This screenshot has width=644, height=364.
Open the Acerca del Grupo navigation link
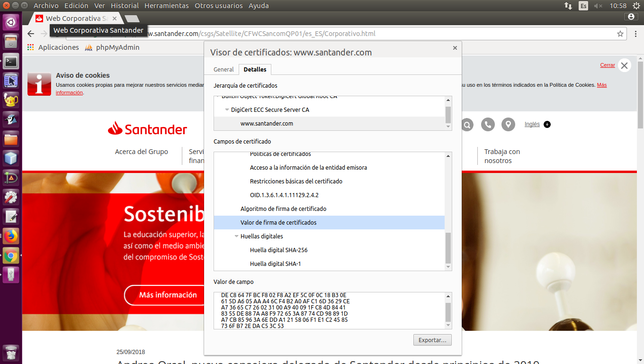coord(142,152)
